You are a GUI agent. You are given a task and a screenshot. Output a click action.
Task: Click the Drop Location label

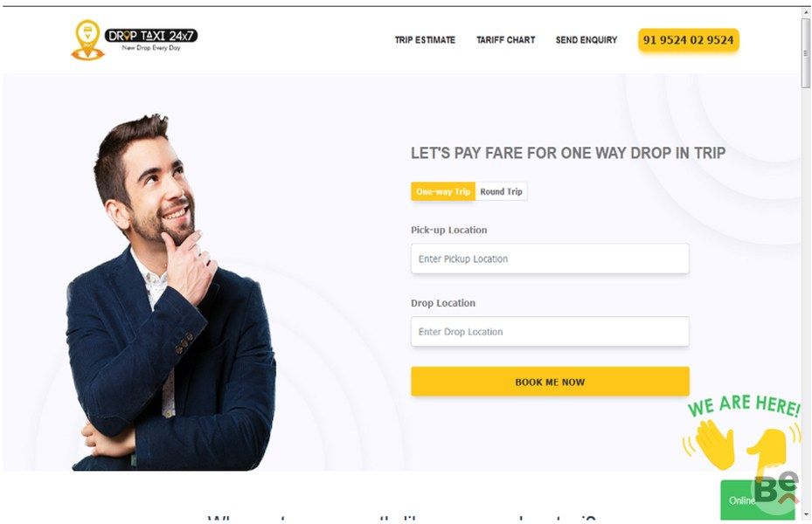(x=443, y=303)
